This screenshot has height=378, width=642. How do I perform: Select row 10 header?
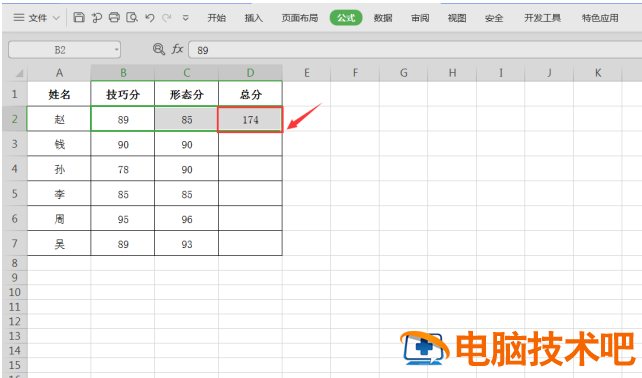[14, 292]
